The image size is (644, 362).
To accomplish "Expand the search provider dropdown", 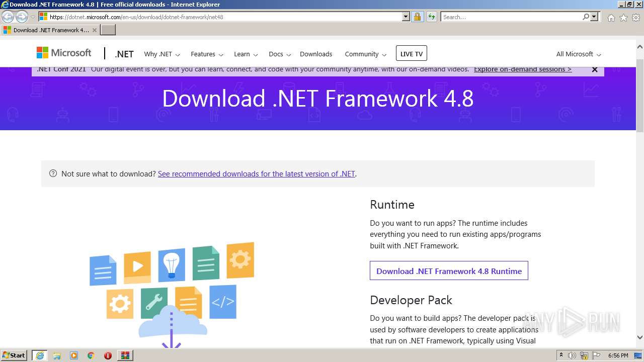I will [x=594, y=17].
